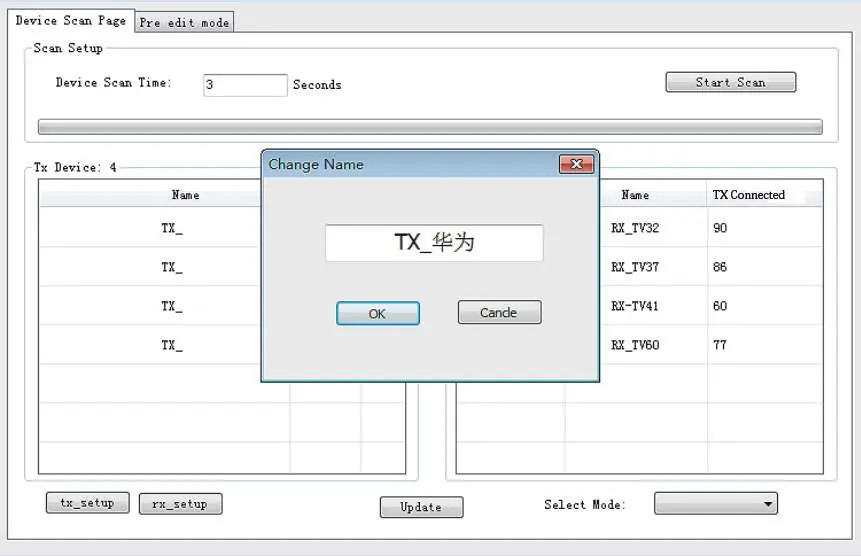Click the TX_华为 name text field
The width and height of the screenshot is (861, 556).
tap(434, 243)
